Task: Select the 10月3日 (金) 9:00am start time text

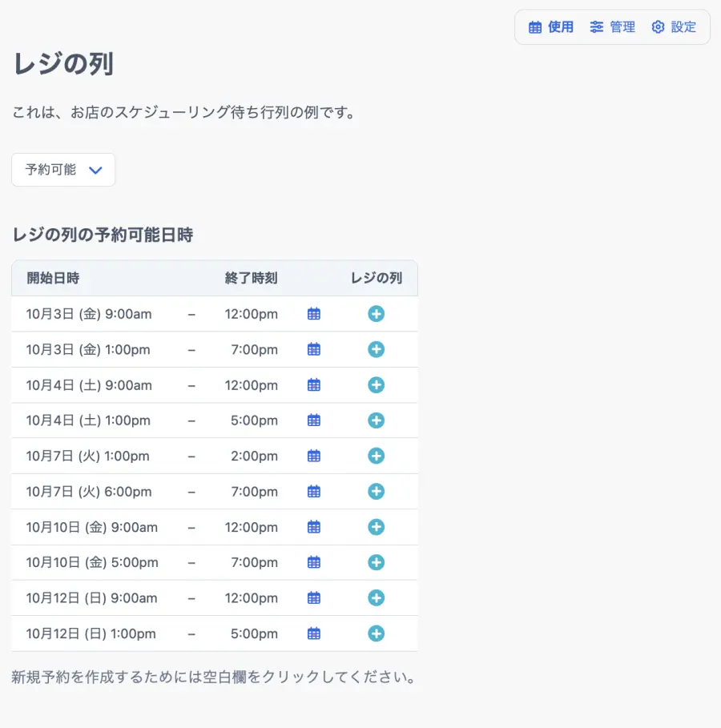Action: click(89, 314)
